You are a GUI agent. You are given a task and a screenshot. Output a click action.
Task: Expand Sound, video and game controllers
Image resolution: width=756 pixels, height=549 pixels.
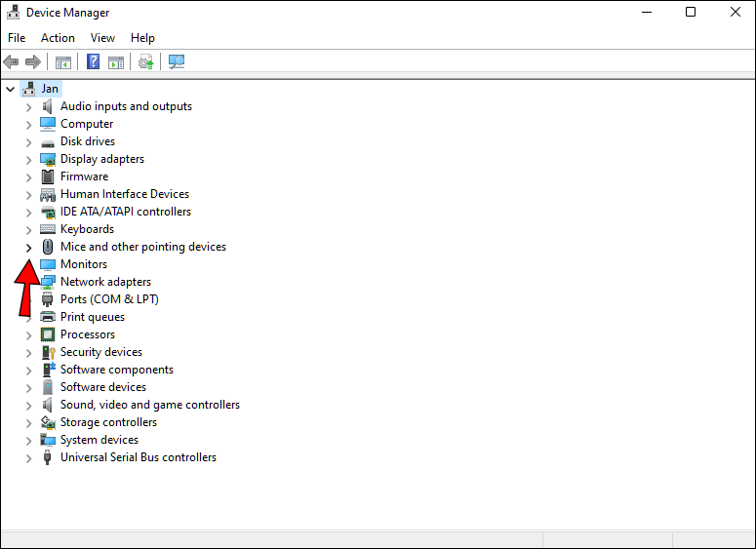tap(28, 406)
